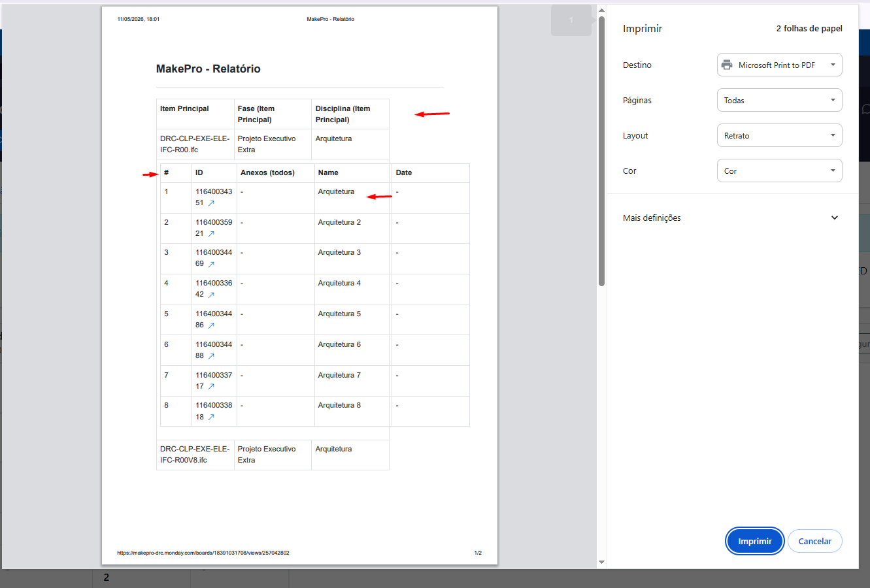The image size is (870, 588).
Task: Click the print preview vertical scrollbar thumb
Action: pos(601,151)
